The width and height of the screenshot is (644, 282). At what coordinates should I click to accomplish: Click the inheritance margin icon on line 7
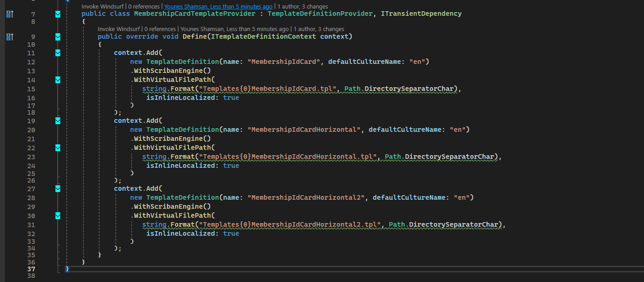[9, 14]
